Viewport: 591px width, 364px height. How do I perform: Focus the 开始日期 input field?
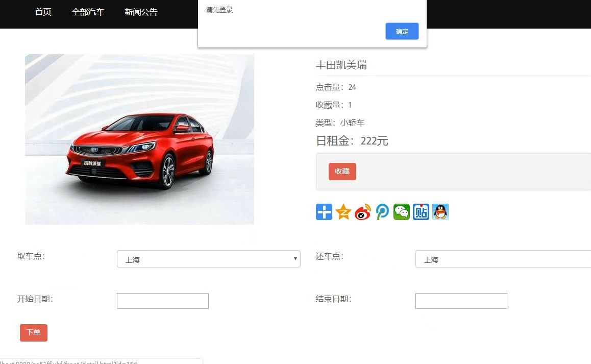163,301
